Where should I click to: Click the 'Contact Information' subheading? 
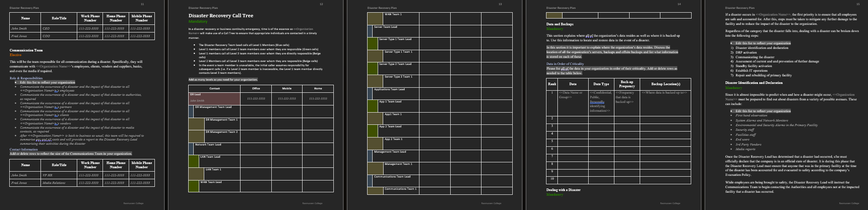click(24, 149)
